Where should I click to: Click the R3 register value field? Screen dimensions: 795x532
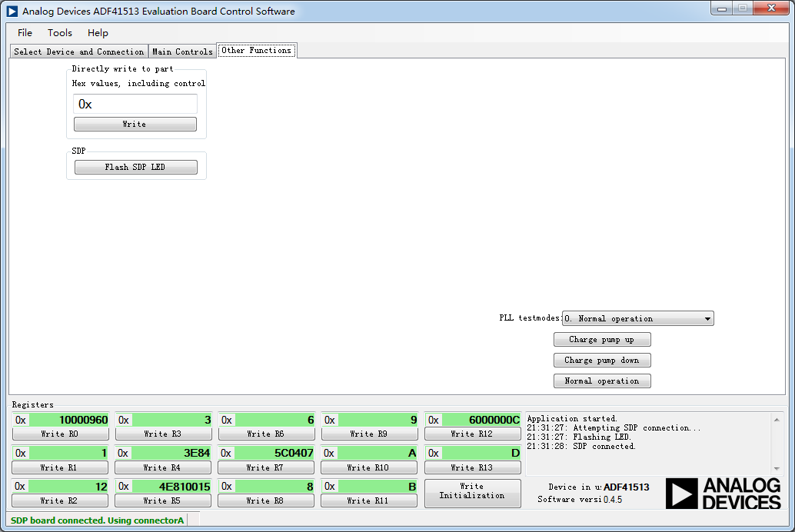pyautogui.click(x=162, y=420)
